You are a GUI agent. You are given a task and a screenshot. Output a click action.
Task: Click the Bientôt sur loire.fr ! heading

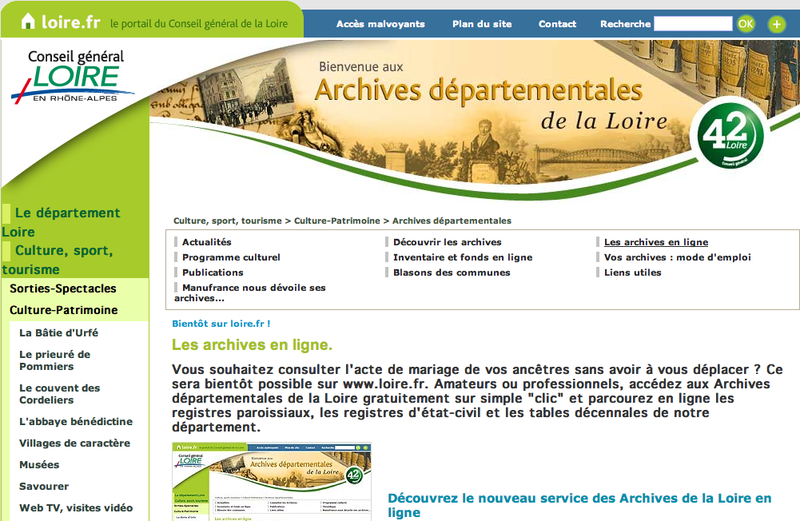pyautogui.click(x=221, y=324)
